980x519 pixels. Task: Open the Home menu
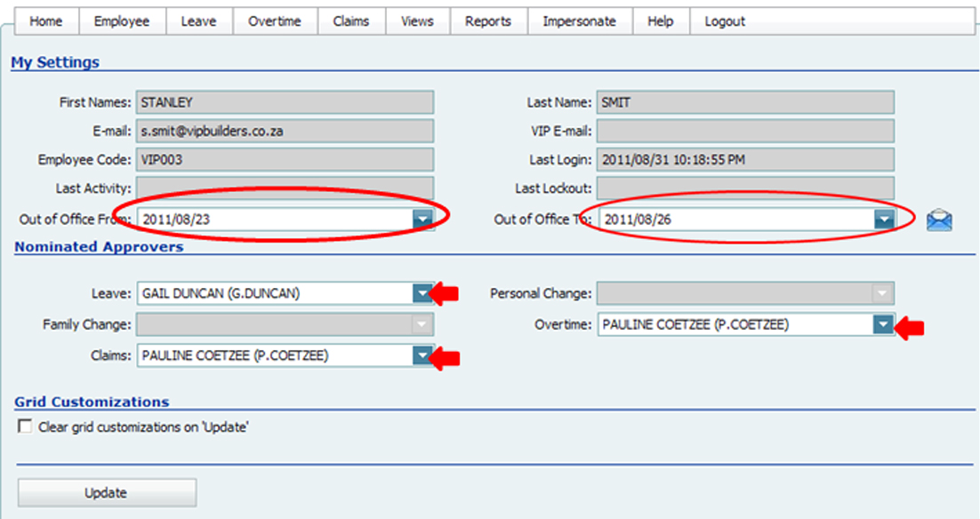[x=46, y=21]
